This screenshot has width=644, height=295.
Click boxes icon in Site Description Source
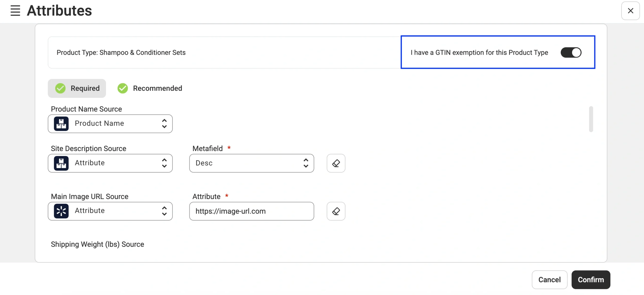tap(61, 163)
